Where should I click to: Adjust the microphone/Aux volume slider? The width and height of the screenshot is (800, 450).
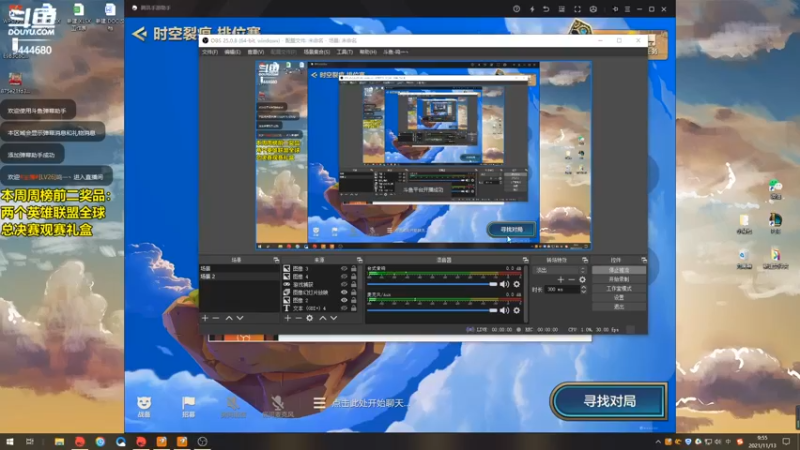[x=432, y=310]
